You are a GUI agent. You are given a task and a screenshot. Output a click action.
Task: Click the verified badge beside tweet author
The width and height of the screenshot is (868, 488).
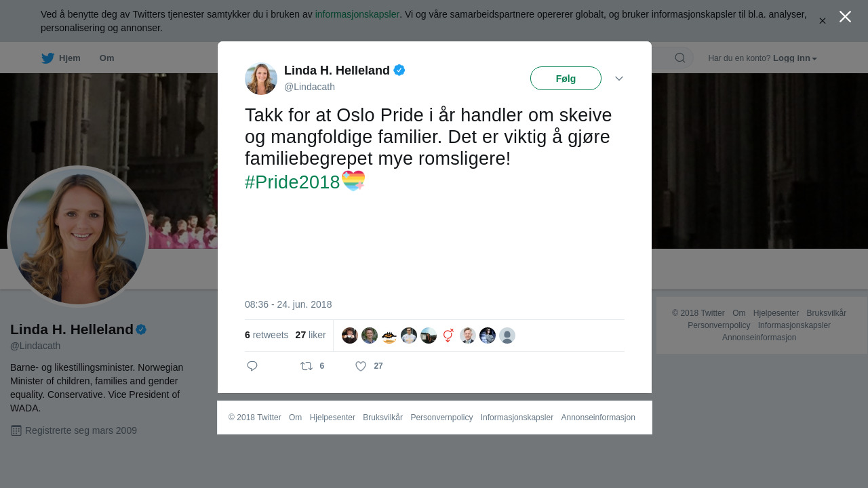point(399,70)
